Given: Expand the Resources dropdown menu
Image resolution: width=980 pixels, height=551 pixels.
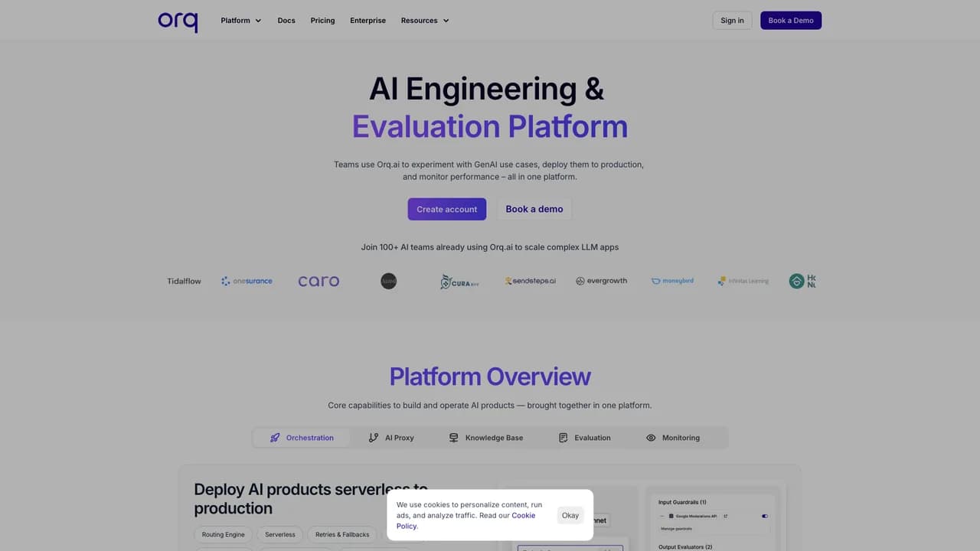Looking at the screenshot, I should 425,21.
